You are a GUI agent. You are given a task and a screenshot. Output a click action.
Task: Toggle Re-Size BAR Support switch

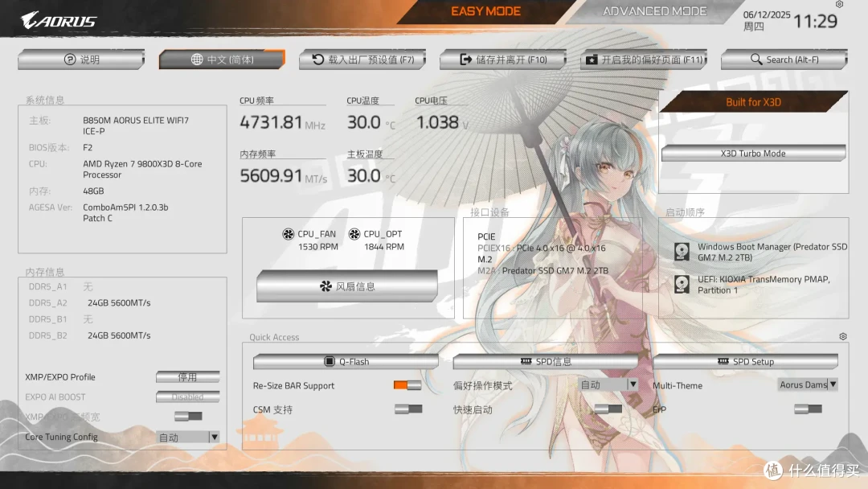(407, 385)
